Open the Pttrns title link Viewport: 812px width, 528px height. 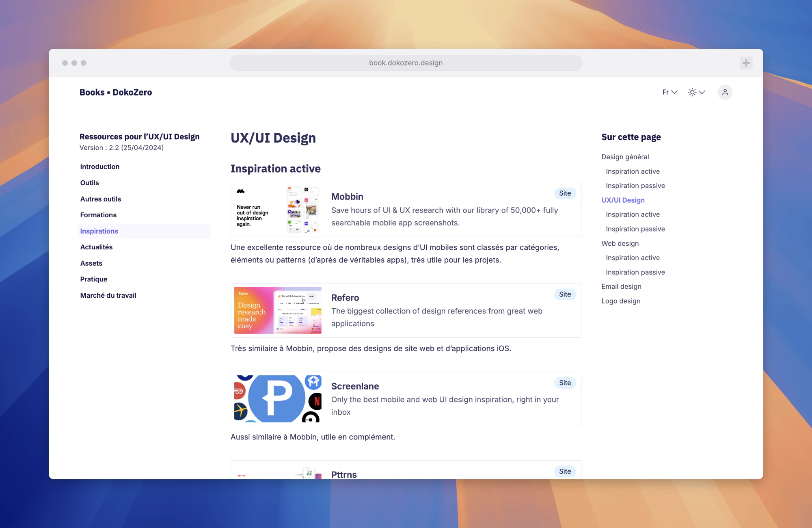(x=344, y=474)
